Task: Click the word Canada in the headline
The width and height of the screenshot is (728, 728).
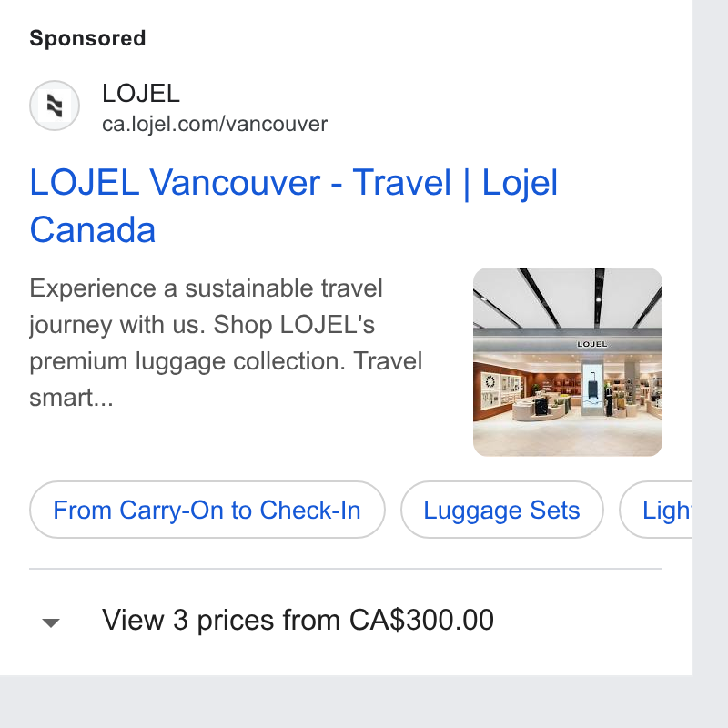Action: (x=93, y=229)
